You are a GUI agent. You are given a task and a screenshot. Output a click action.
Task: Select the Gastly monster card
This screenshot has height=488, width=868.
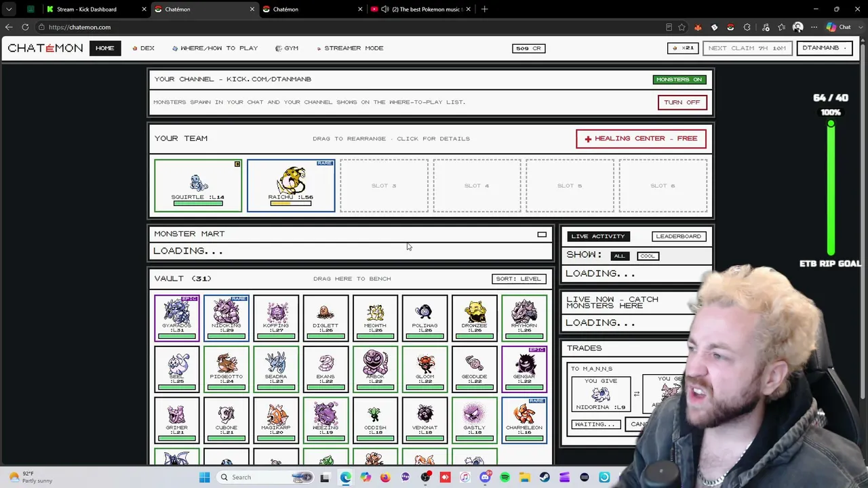474,420
